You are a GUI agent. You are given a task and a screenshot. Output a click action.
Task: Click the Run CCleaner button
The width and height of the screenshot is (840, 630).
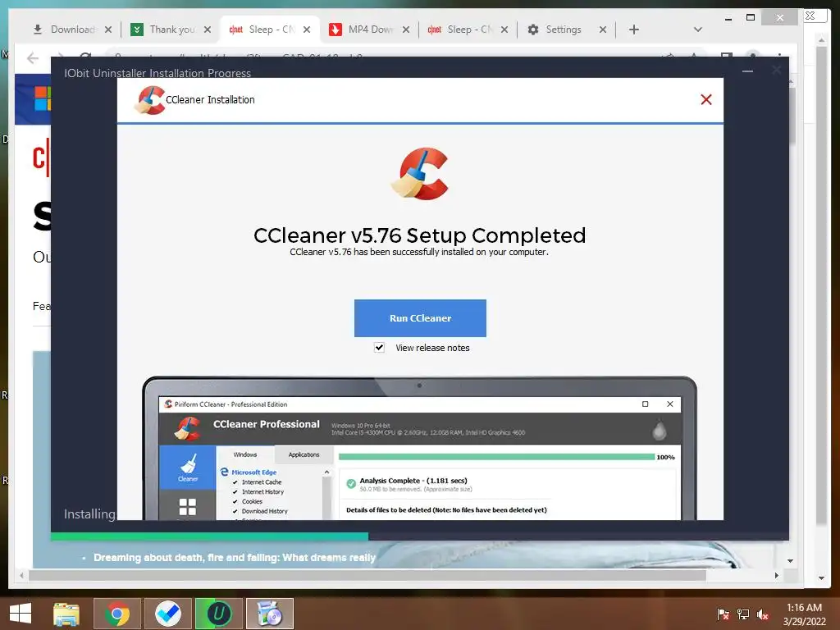point(420,318)
